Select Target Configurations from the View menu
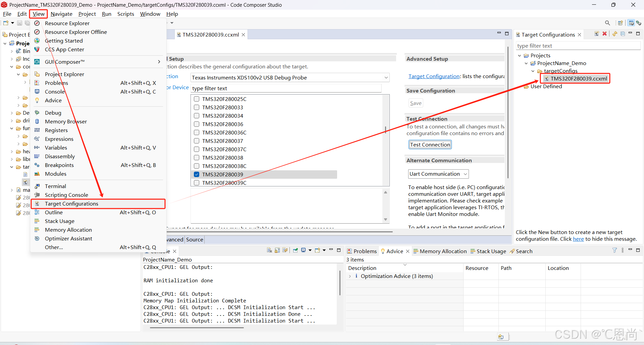 [98, 204]
